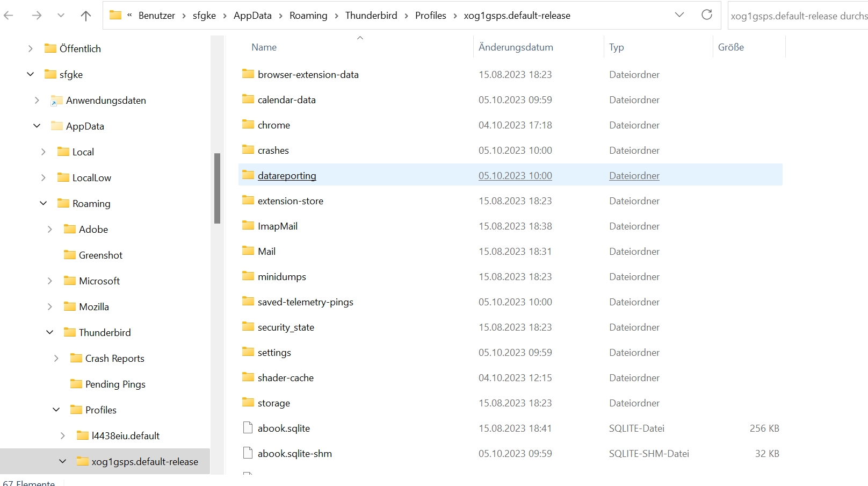Click the Adobe folder icon in tree

point(70,228)
